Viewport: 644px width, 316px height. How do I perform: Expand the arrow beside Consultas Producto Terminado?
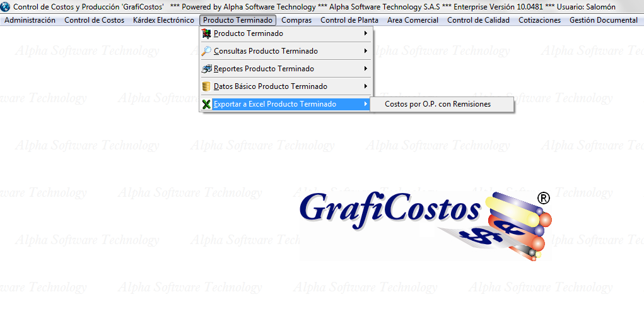(366, 51)
